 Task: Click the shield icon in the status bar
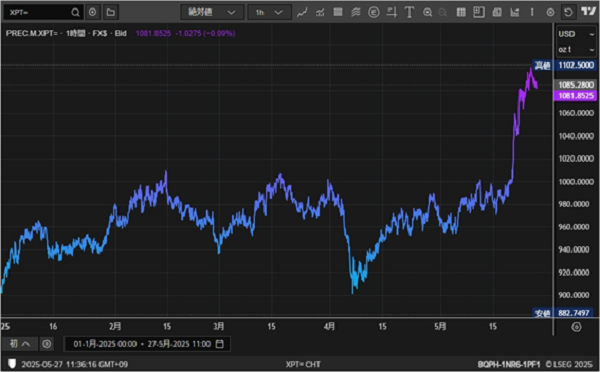pyautogui.click(x=12, y=364)
